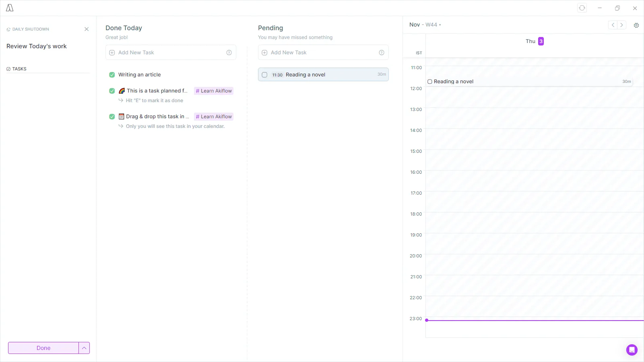Uncheck 'This is a task planned' task

click(x=112, y=91)
